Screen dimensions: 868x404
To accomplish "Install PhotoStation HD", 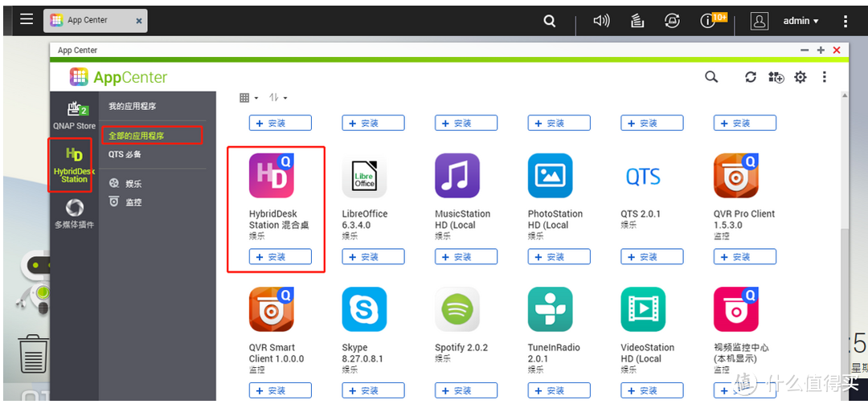I will [x=559, y=257].
